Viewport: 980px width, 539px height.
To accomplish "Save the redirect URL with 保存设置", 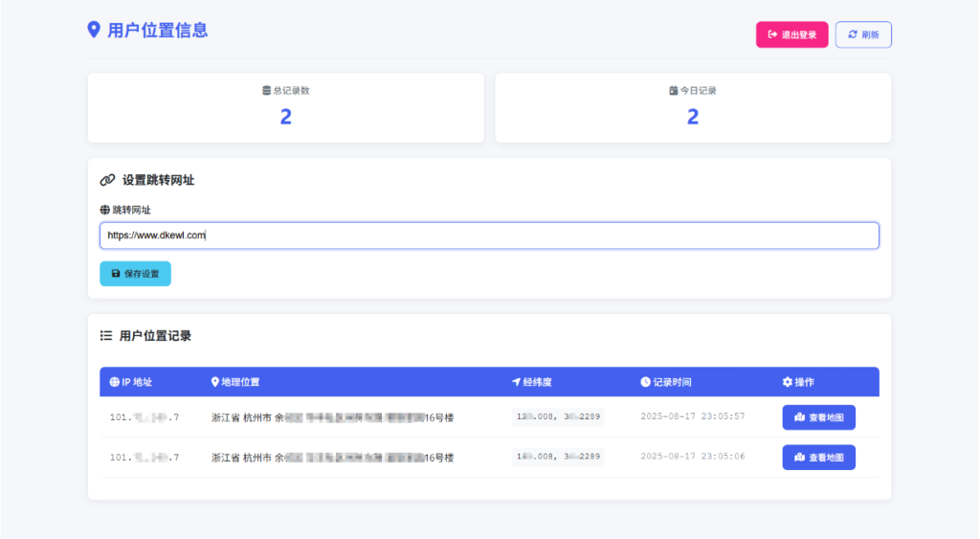I will pyautogui.click(x=135, y=274).
